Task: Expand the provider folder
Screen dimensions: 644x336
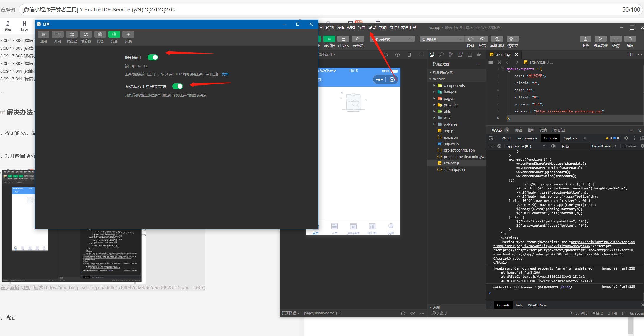Action: point(451,105)
